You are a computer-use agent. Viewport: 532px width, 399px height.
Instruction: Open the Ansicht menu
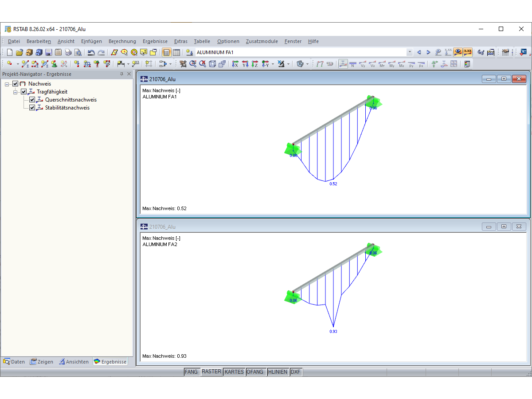point(66,41)
